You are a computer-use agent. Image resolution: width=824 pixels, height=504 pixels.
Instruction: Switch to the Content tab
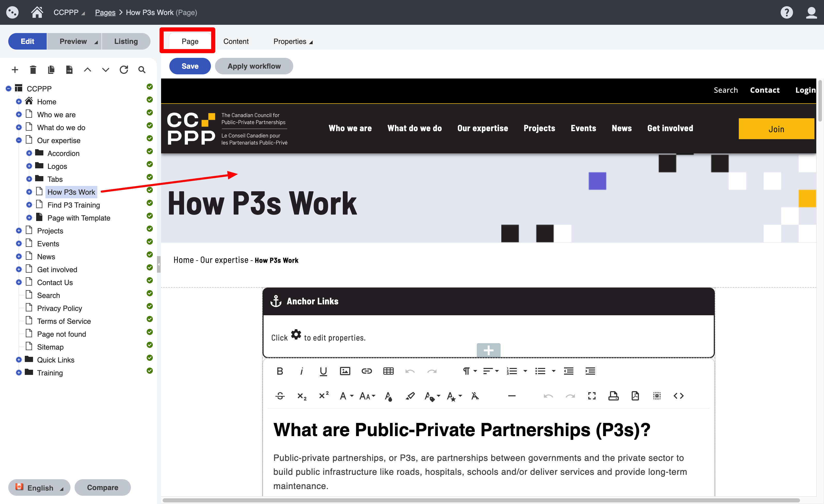click(x=236, y=42)
